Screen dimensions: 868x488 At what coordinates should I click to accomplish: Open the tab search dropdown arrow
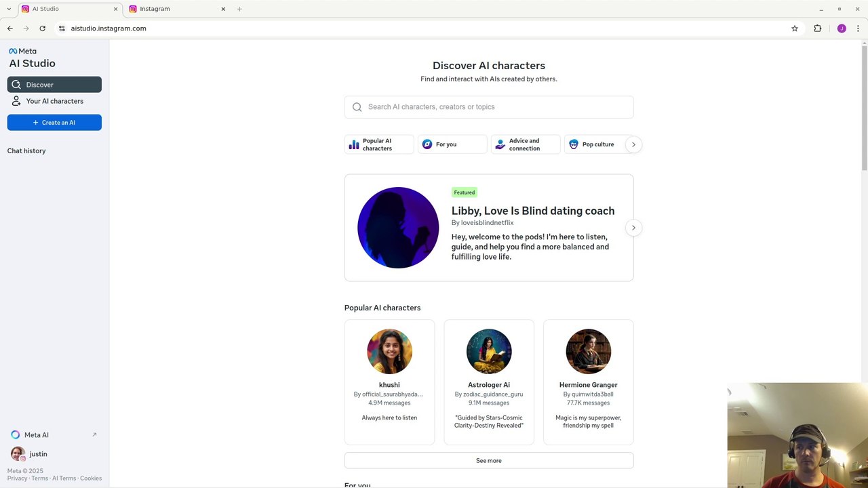9,9
